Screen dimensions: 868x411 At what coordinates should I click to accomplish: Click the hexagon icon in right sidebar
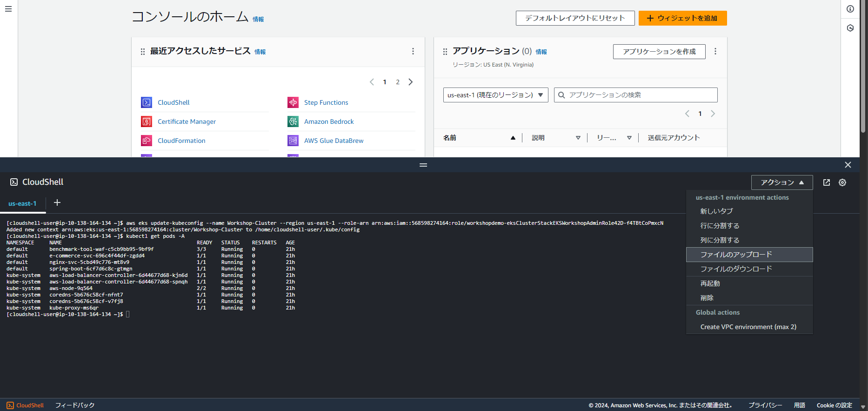pyautogui.click(x=850, y=28)
